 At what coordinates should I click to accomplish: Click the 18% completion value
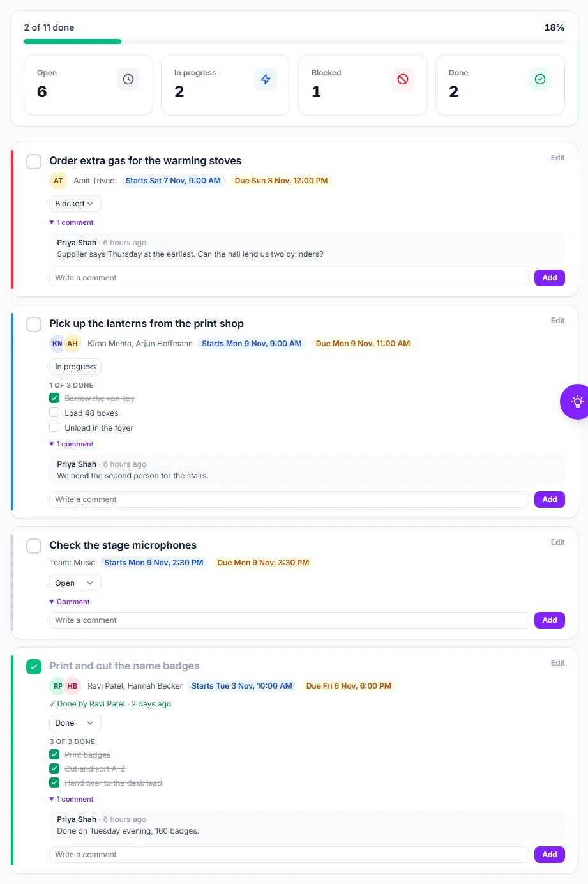coord(554,27)
